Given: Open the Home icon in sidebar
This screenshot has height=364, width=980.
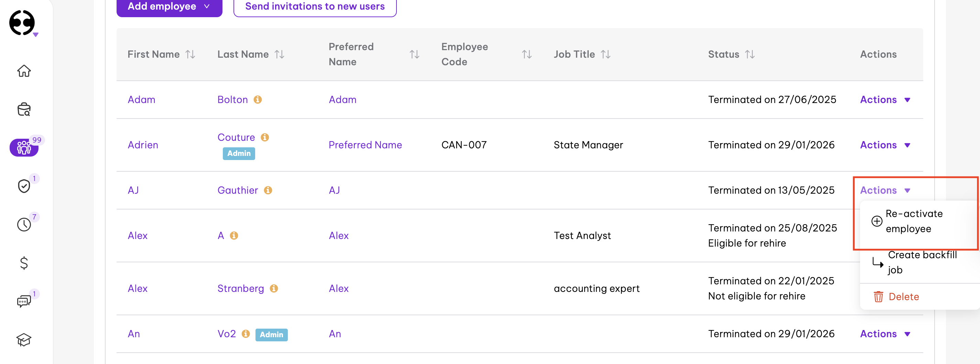Looking at the screenshot, I should point(24,71).
